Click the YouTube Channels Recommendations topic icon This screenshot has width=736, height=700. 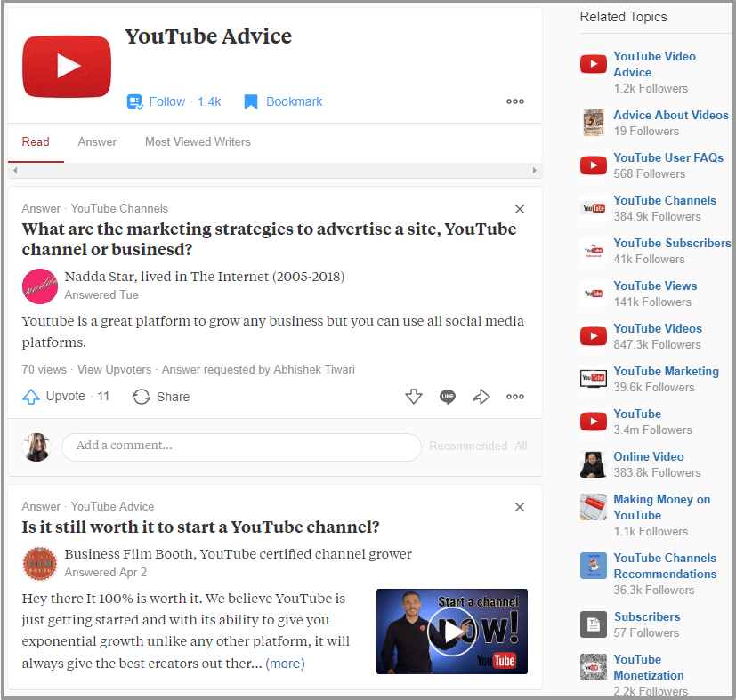coord(594,566)
